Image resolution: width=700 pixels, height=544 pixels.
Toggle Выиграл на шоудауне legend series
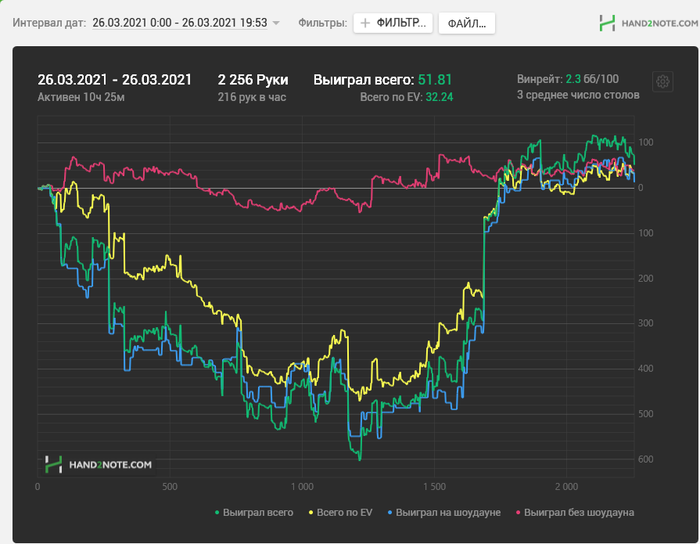444,512
